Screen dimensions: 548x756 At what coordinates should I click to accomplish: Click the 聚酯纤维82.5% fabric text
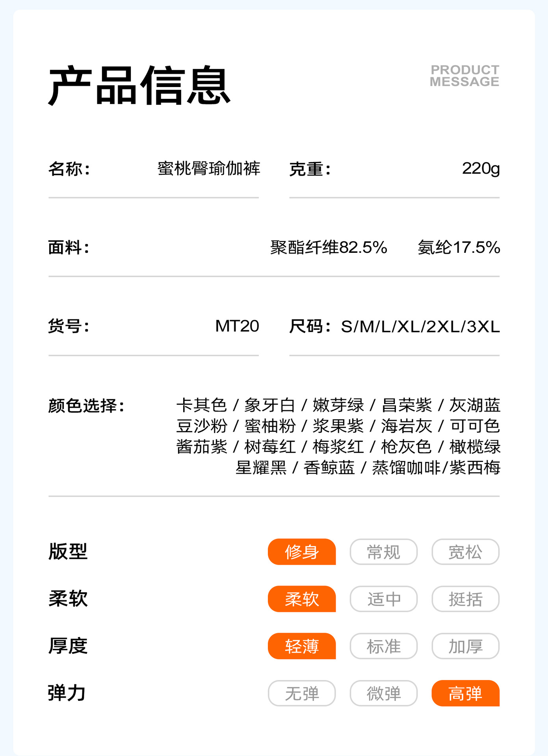tap(329, 247)
